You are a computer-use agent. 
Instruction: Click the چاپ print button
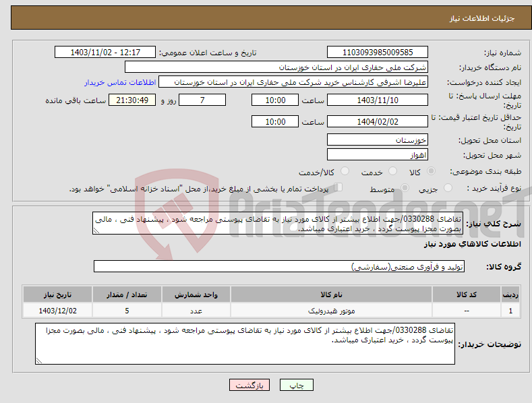(297, 385)
